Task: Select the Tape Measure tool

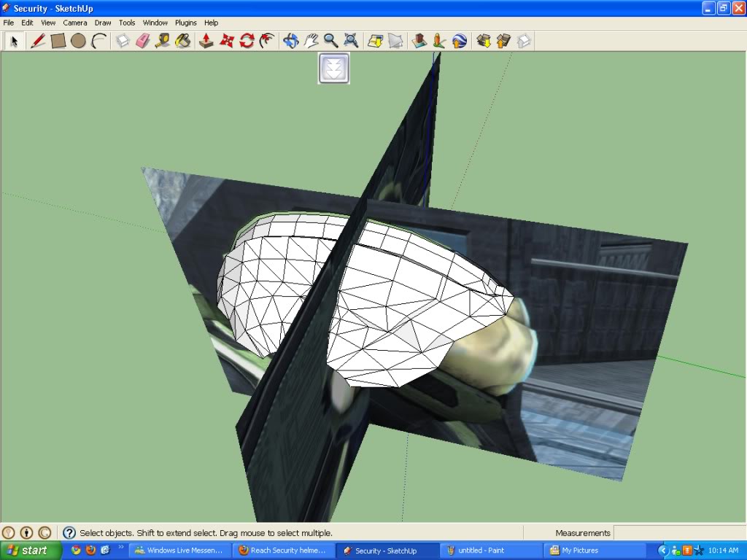Action: (x=163, y=41)
